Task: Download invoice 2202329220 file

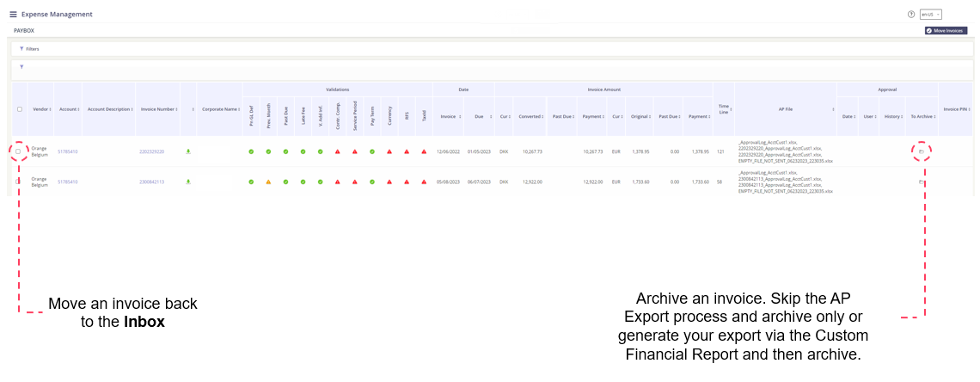Action: tap(188, 151)
